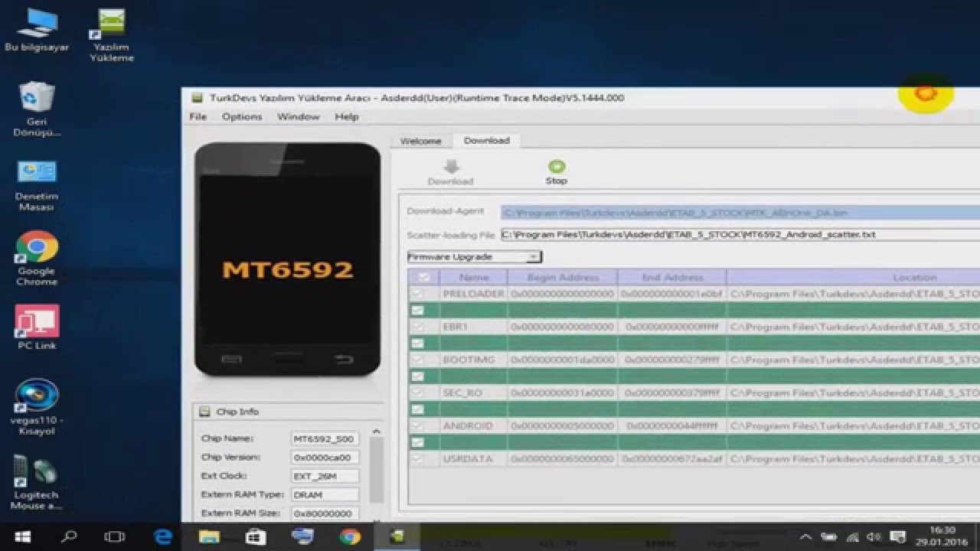Click PRELOADER name cell

(x=474, y=294)
